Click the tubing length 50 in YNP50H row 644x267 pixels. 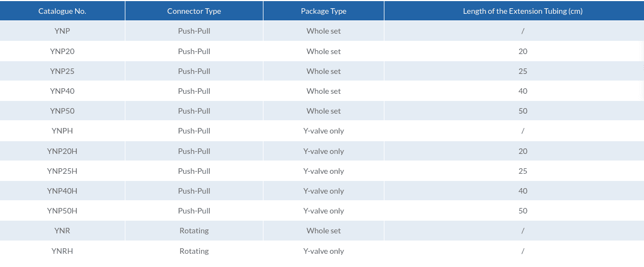(x=522, y=211)
